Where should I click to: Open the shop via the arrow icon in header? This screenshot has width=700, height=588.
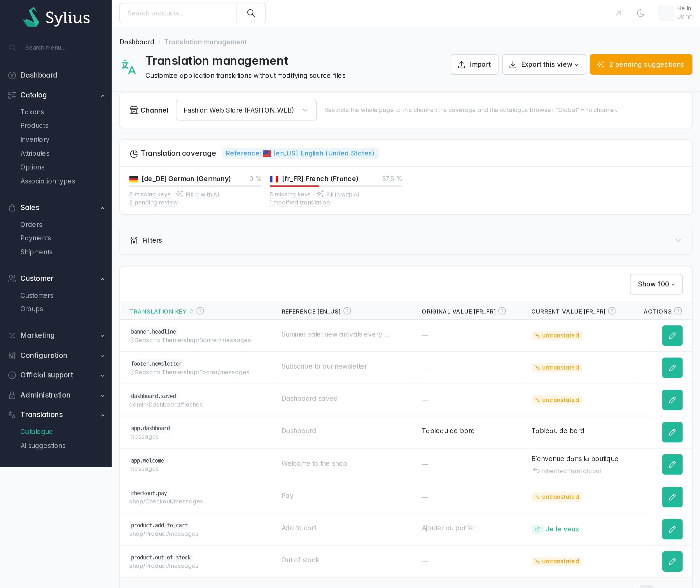pyautogui.click(x=618, y=13)
